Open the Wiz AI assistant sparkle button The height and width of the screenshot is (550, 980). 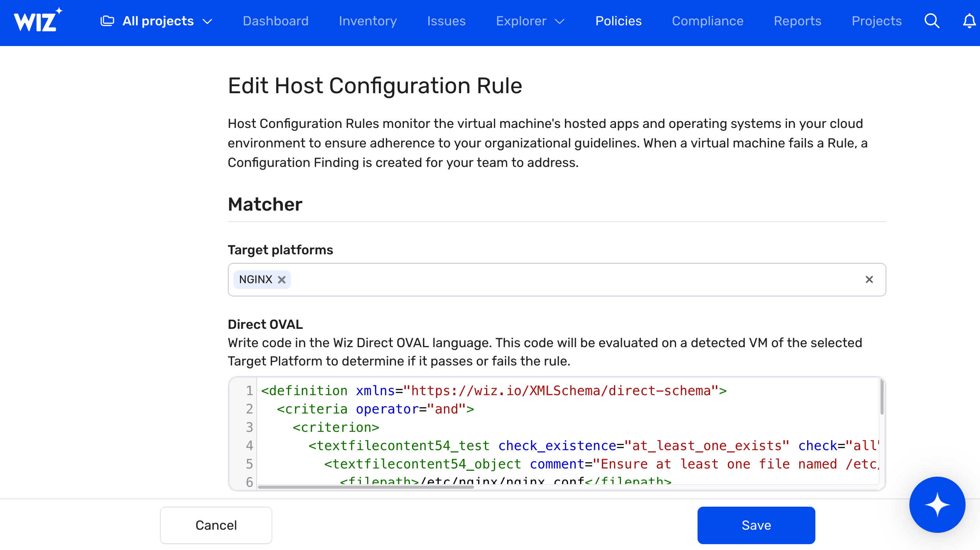937,504
